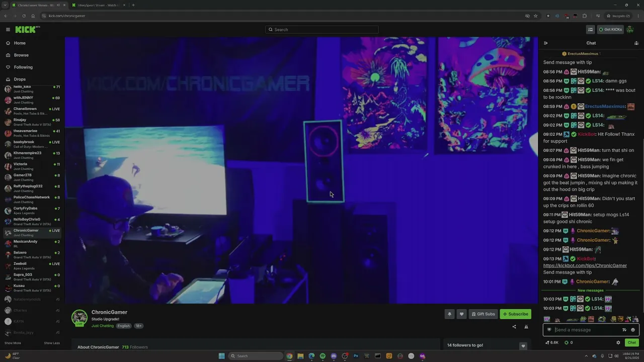
Task: Open the browser extensions puzzle icon
Action: pyautogui.click(x=585, y=16)
